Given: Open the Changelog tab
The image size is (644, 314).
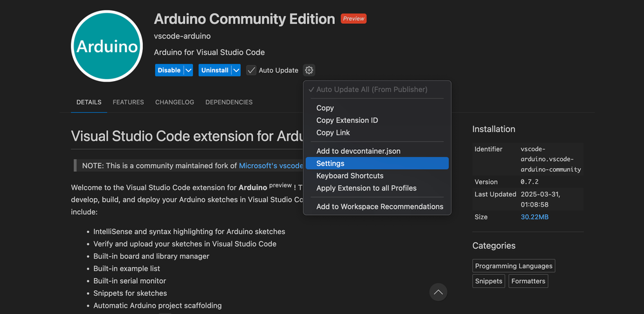Looking at the screenshot, I should tap(175, 102).
